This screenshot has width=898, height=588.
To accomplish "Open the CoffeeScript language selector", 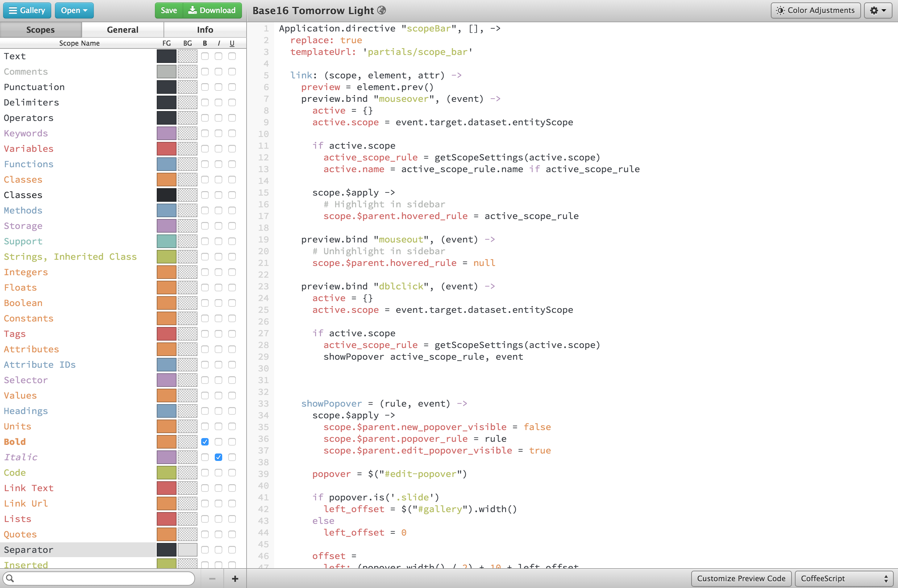I will (x=844, y=578).
